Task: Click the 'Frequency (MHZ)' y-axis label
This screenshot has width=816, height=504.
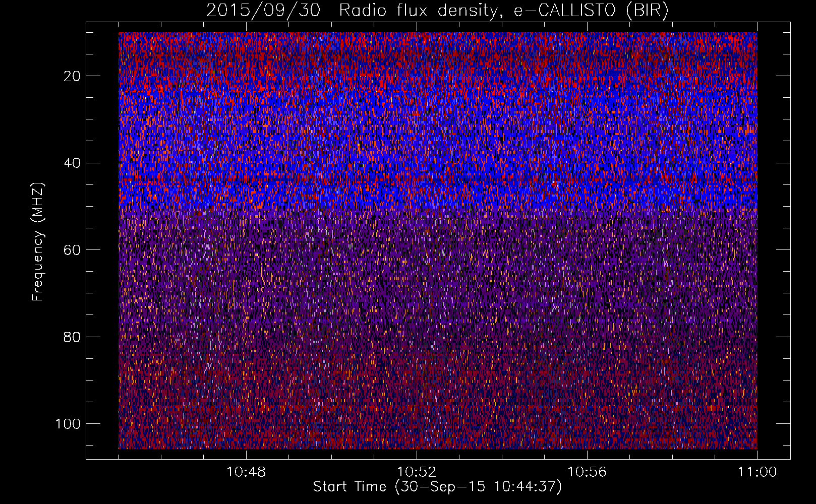Action: coord(38,242)
